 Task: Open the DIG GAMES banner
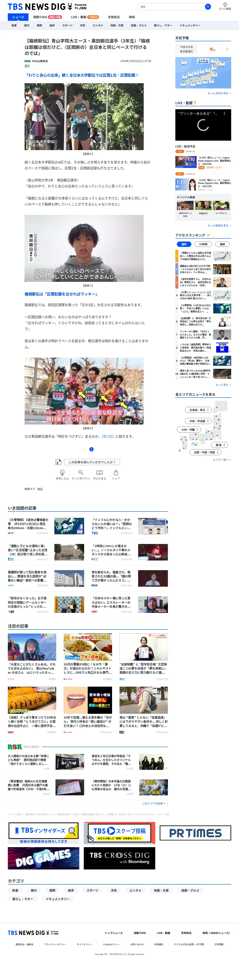[x=43, y=858]
